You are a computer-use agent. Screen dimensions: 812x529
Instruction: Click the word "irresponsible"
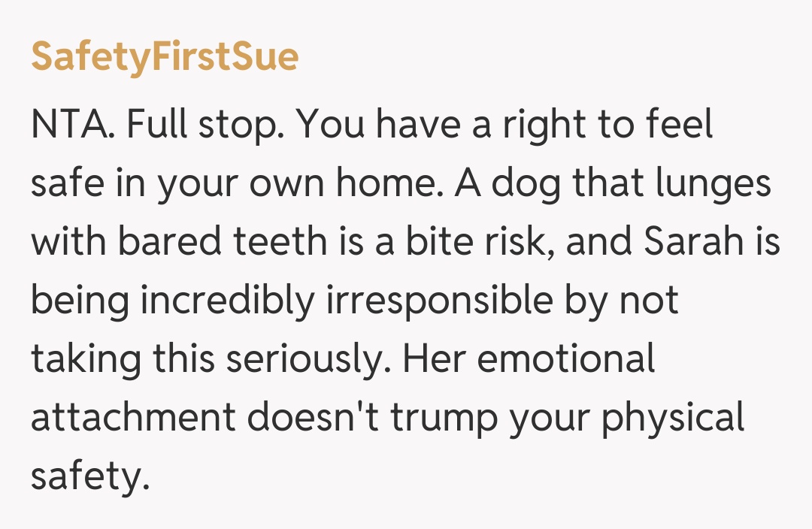click(445, 300)
